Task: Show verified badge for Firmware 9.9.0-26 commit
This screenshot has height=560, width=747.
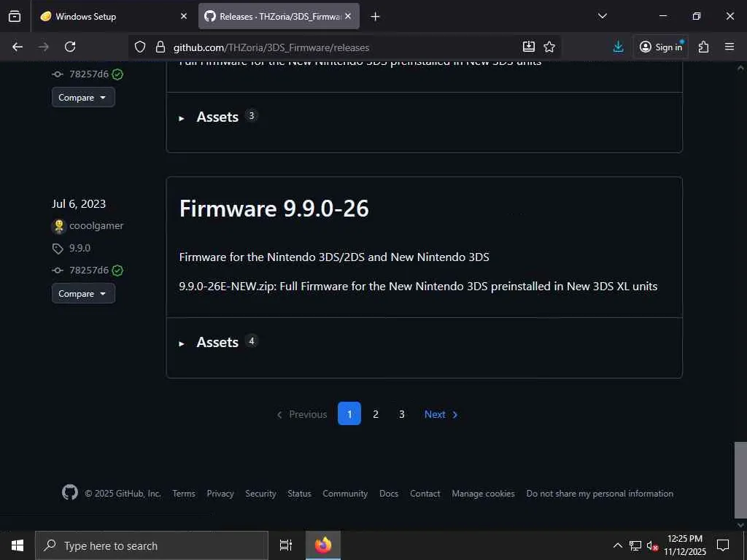Action: 117,271
